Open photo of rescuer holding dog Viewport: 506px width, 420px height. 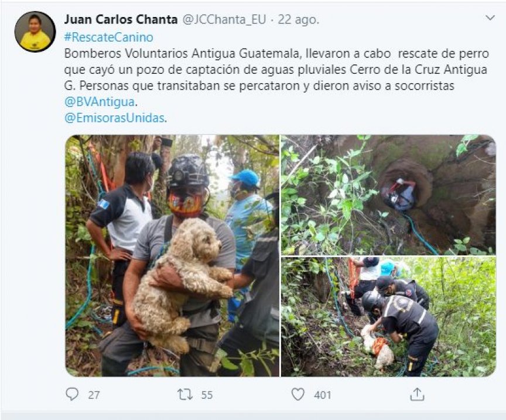[172, 255]
